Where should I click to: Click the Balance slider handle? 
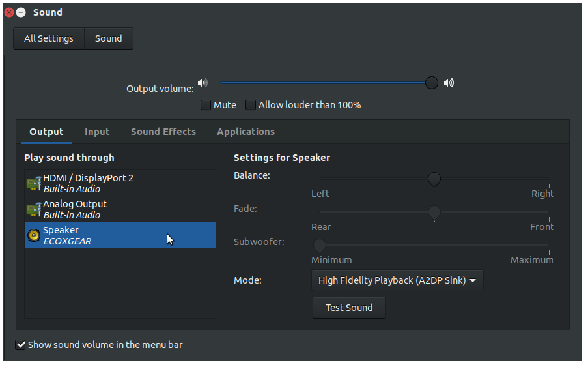pyautogui.click(x=434, y=180)
